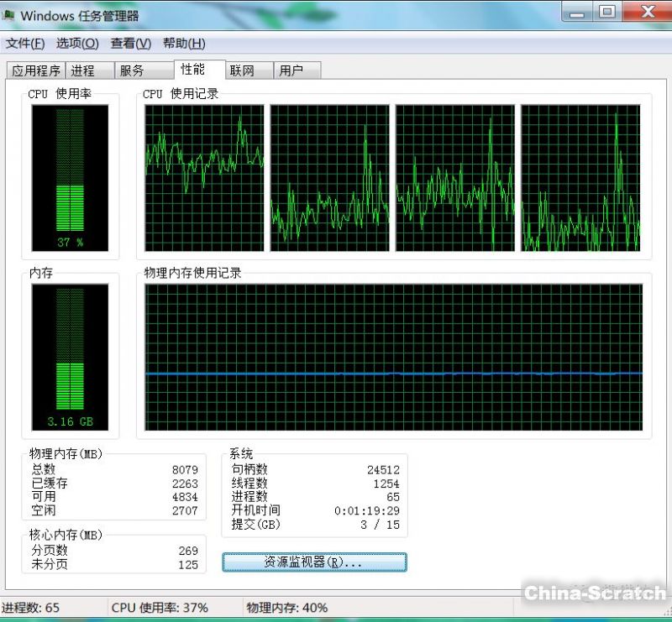This screenshot has width=672, height=622.
Task: Open the 选项(O) menu
Action: click(77, 44)
